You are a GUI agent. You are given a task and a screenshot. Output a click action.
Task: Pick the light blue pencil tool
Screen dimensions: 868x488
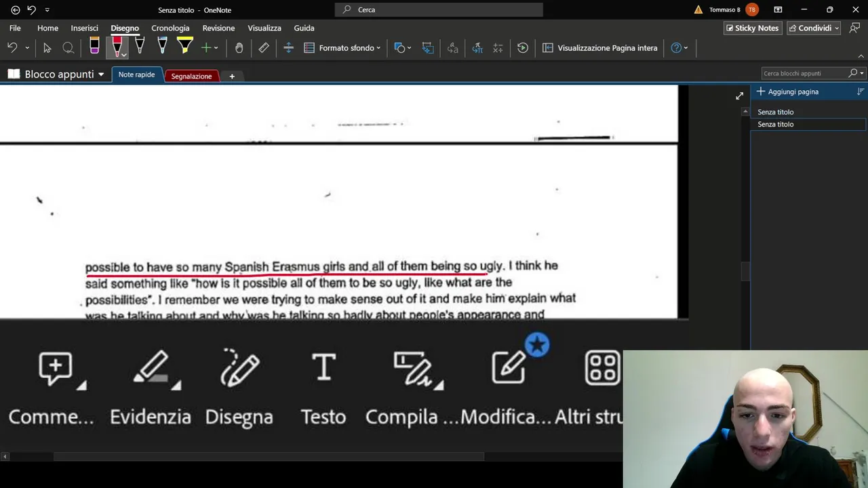(162, 46)
